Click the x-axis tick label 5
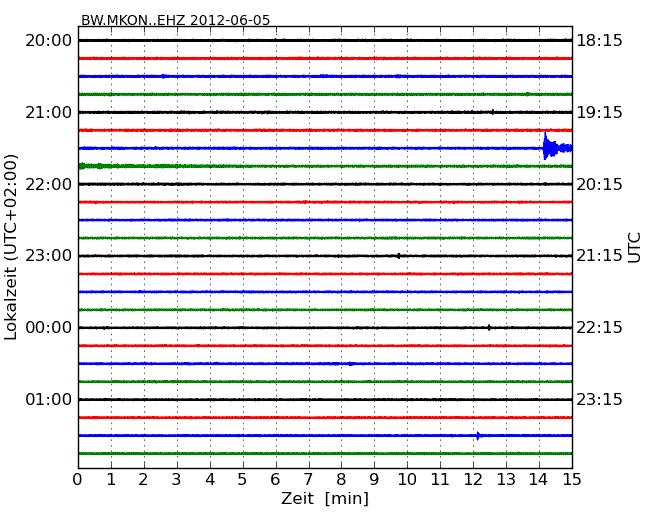 [x=243, y=479]
